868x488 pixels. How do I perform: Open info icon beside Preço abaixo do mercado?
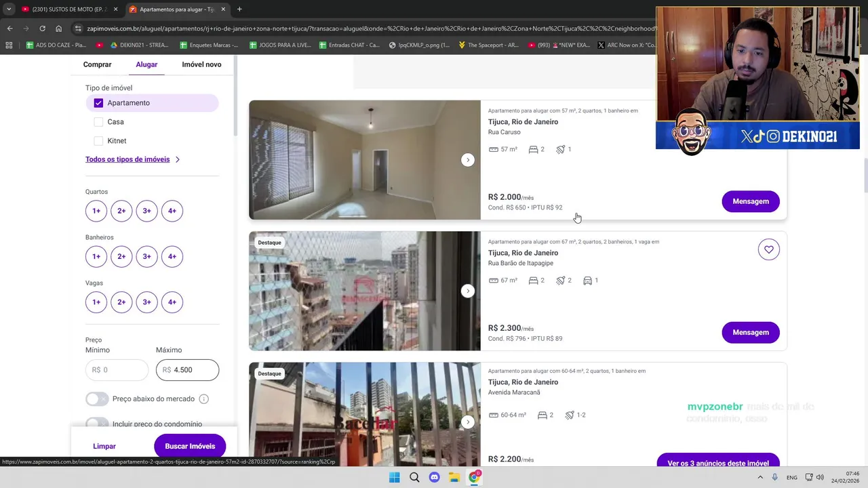(203, 399)
